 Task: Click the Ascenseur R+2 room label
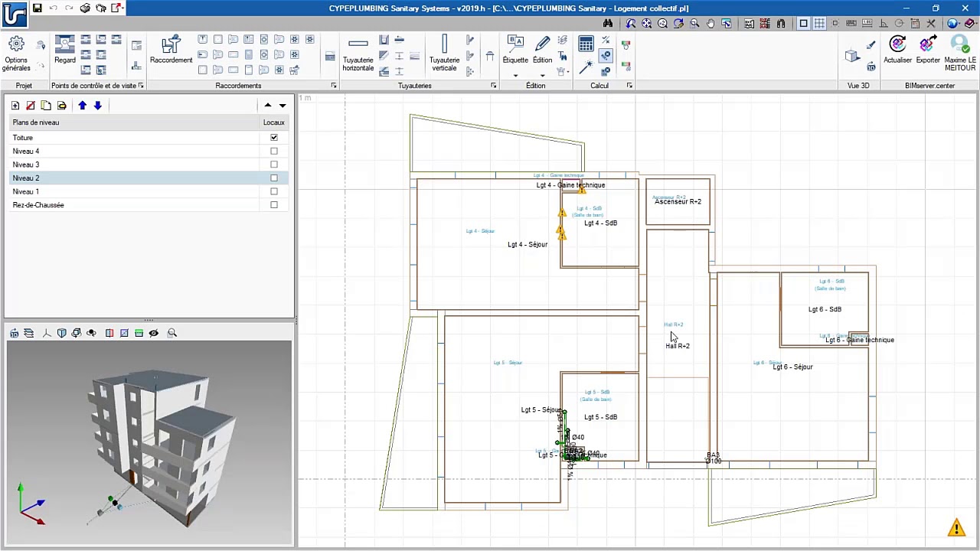678,202
